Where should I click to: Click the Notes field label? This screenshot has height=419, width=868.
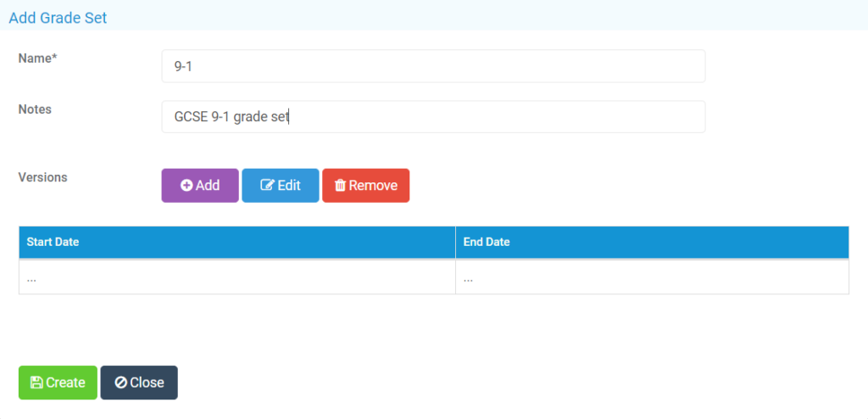[x=35, y=109]
